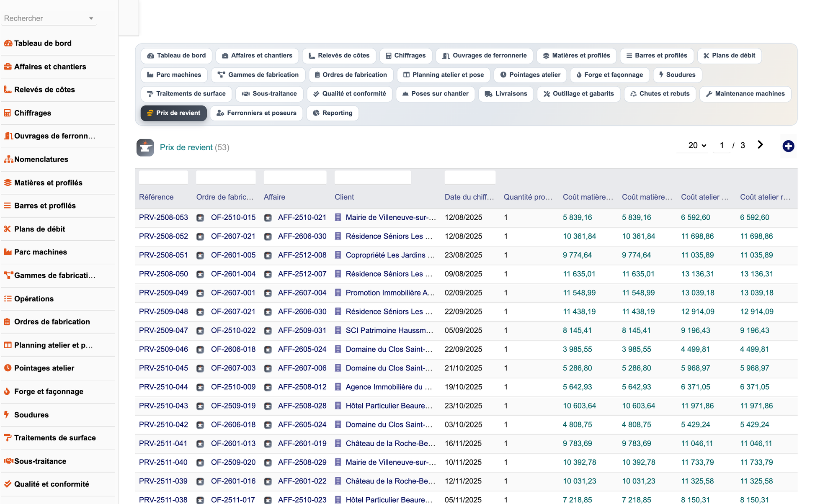Click Traitements de surface paint roller sidebar icon
This screenshot has width=815, height=504.
8,438
